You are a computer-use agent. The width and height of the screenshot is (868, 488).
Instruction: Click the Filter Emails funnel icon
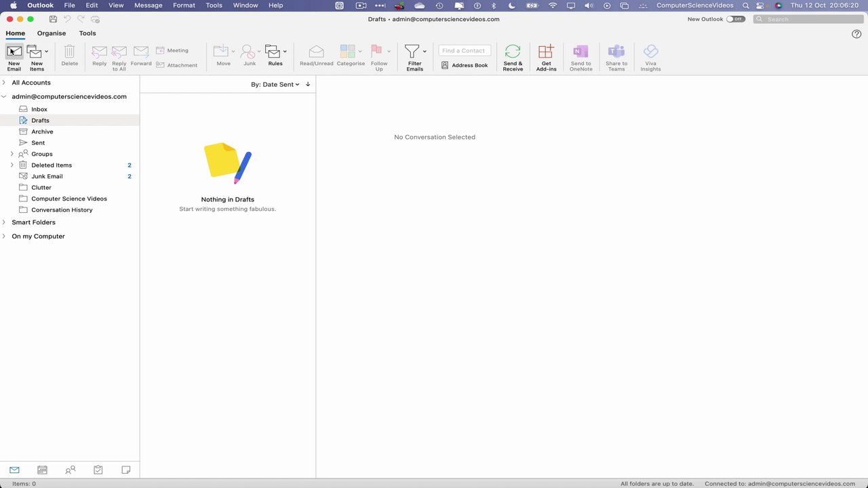click(x=412, y=52)
